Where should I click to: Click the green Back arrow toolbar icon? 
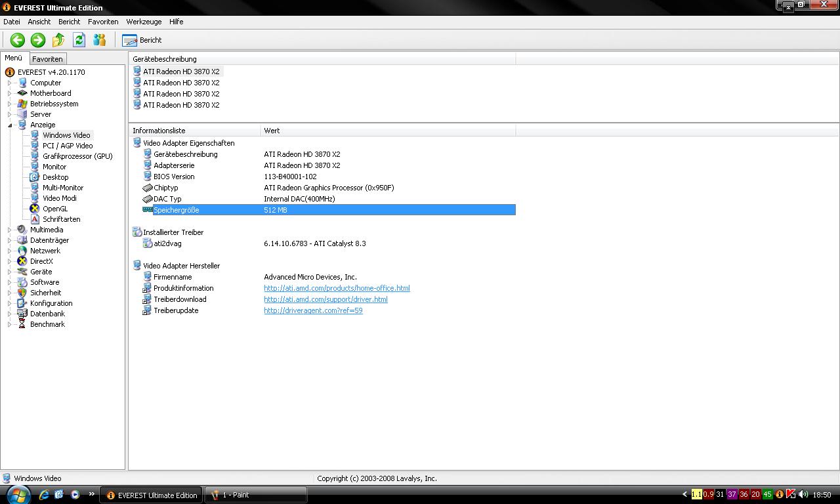click(x=18, y=40)
